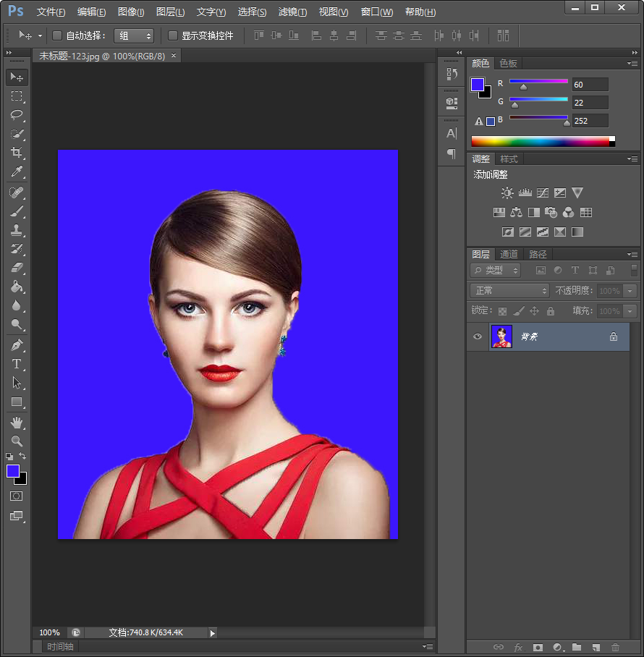Add Brightness/Contrast adjustment
Viewport: 644px width, 657px height.
coord(507,192)
